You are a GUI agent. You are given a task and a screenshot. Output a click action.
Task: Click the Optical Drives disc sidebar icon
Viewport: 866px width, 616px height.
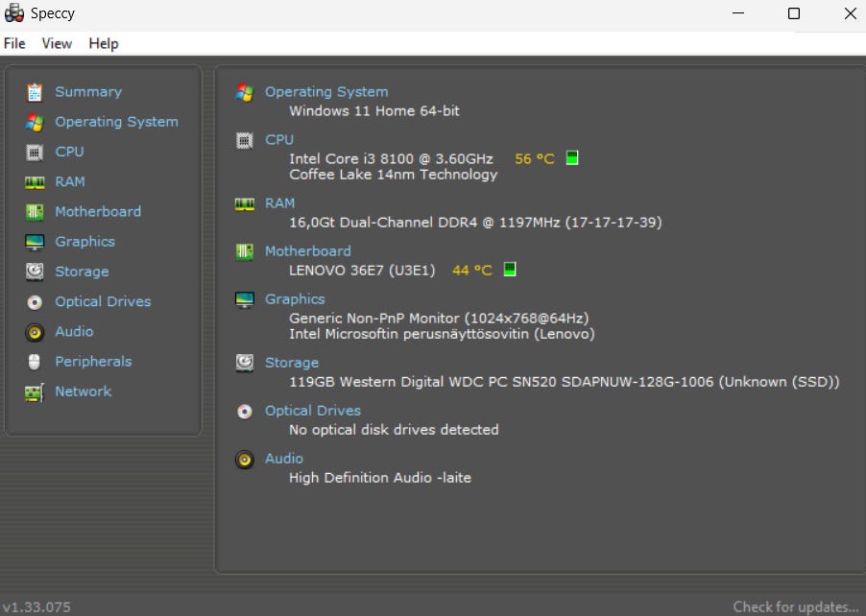(x=35, y=302)
